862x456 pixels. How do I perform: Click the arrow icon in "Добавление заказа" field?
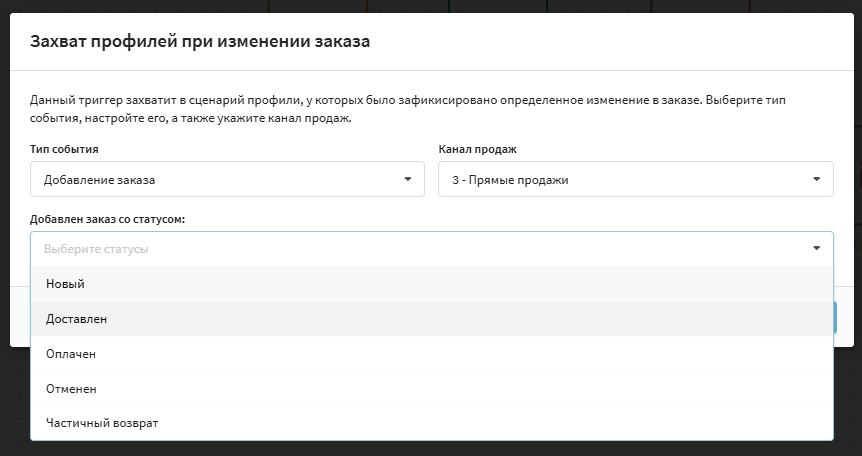click(x=407, y=179)
